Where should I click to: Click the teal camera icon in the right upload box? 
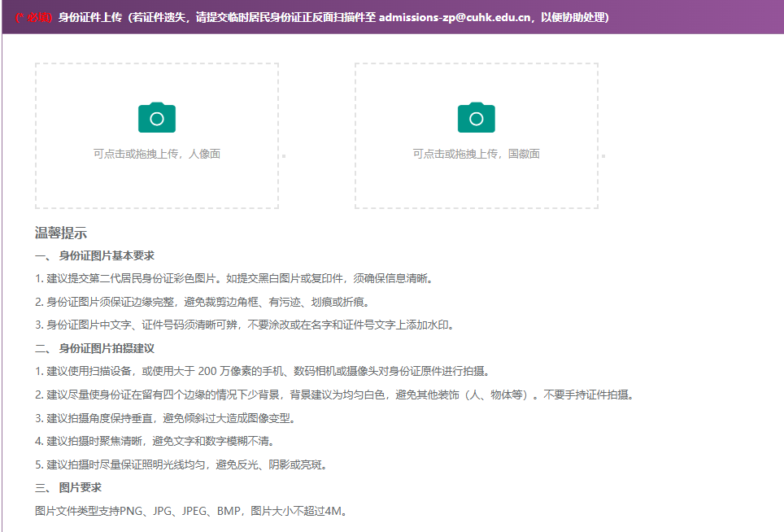tap(477, 117)
